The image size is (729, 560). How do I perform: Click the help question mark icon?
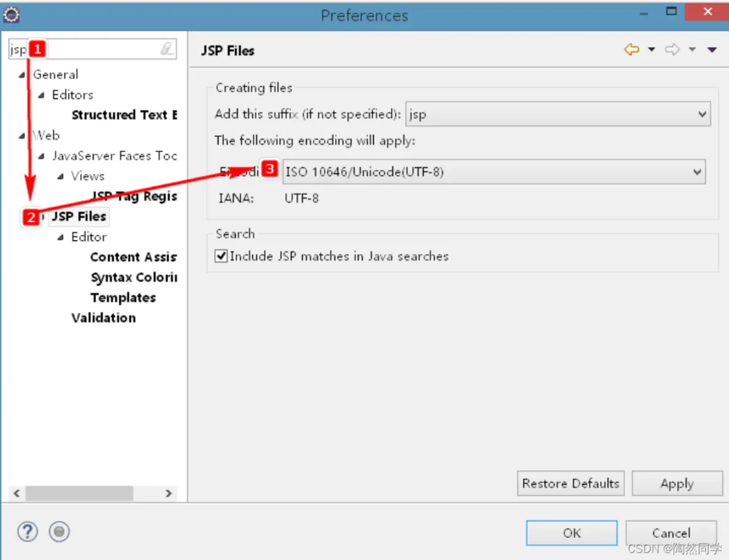pos(28,531)
